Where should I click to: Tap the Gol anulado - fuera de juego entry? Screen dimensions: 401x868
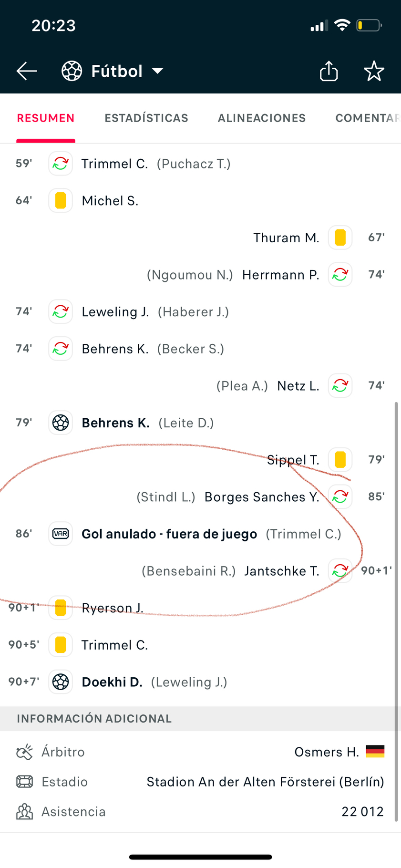coord(169,534)
